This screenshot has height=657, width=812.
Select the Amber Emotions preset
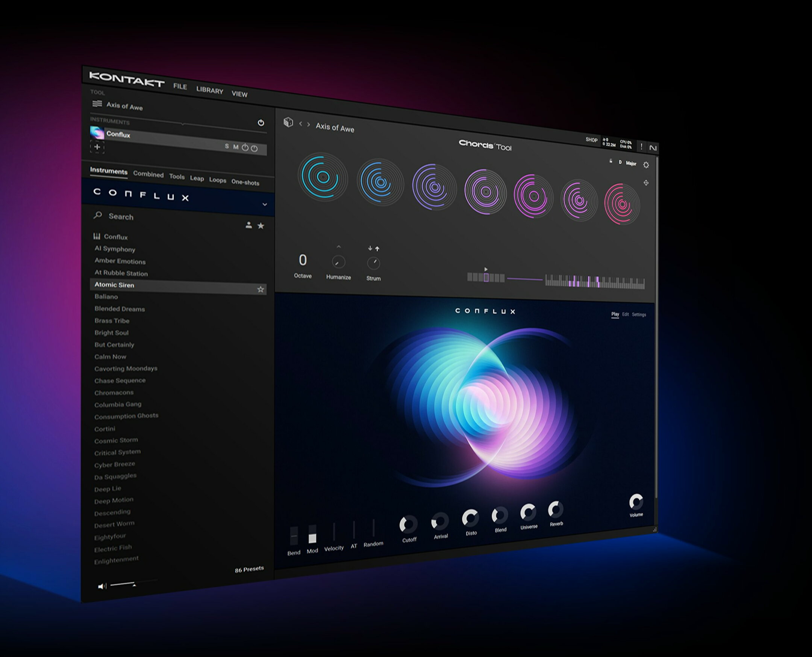point(120,261)
